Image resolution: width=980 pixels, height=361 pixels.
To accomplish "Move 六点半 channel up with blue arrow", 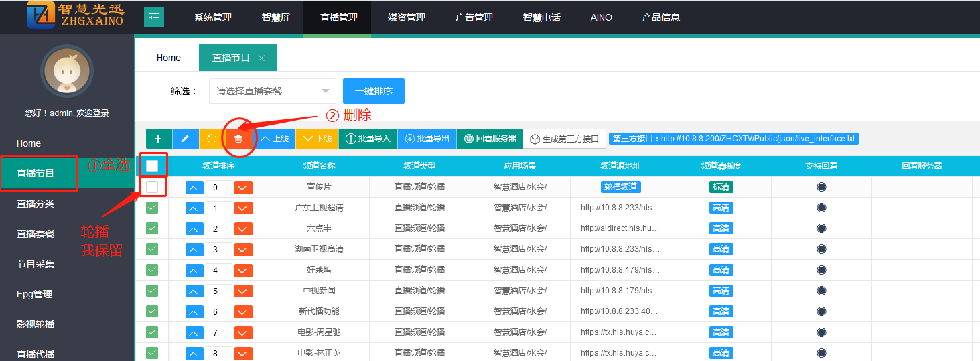I will [194, 229].
